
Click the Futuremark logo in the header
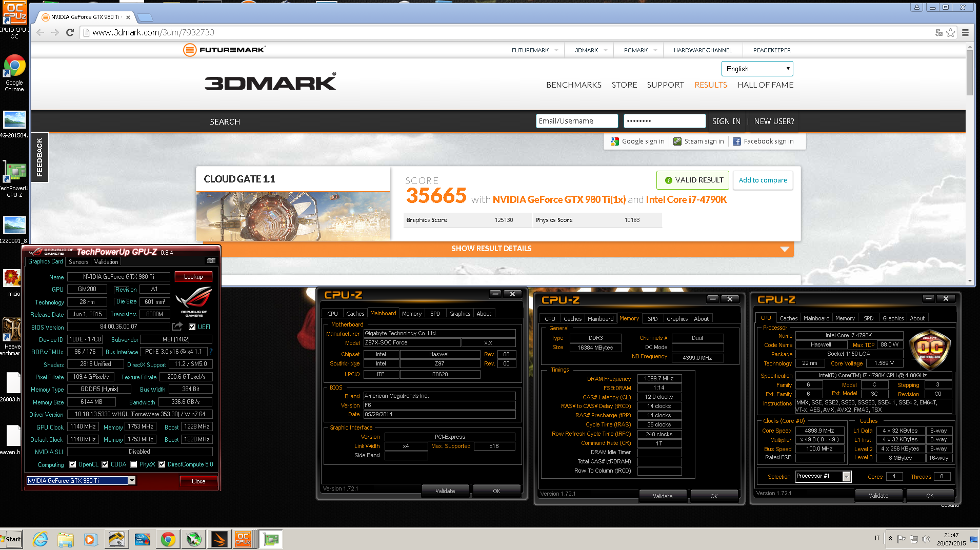click(x=224, y=50)
